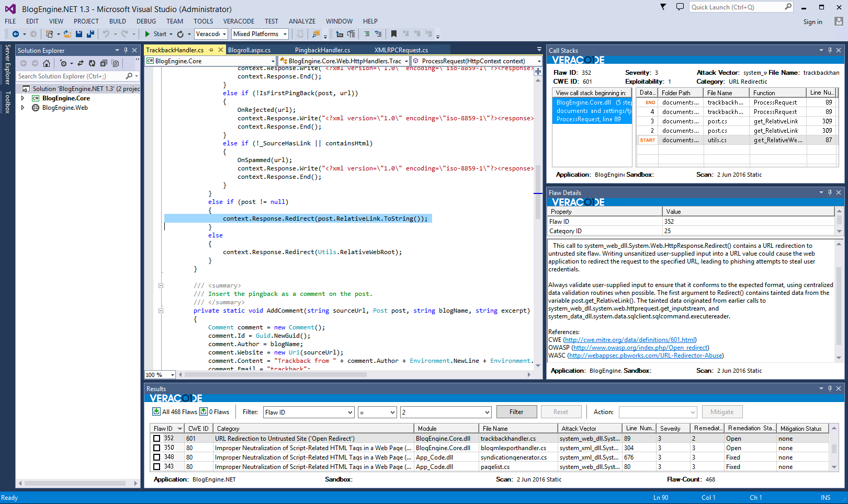Click the Show All Files icon
The image size is (848, 504).
(x=115, y=63)
